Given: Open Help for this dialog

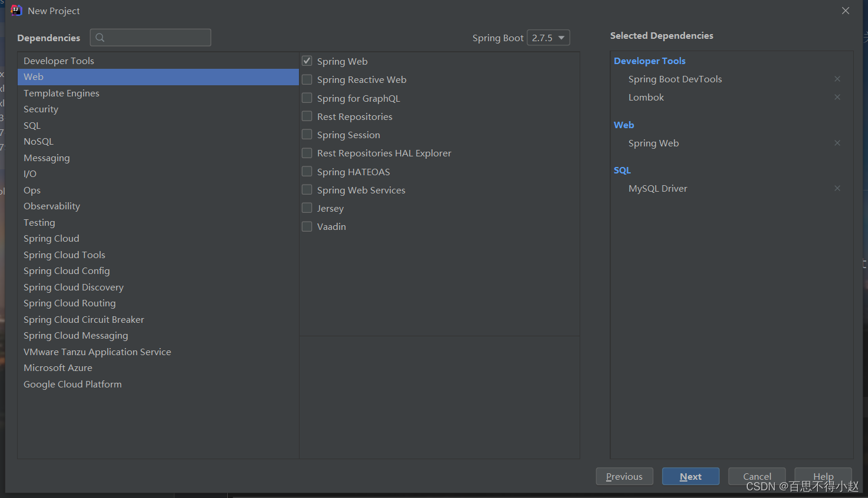Looking at the screenshot, I should coord(823,476).
